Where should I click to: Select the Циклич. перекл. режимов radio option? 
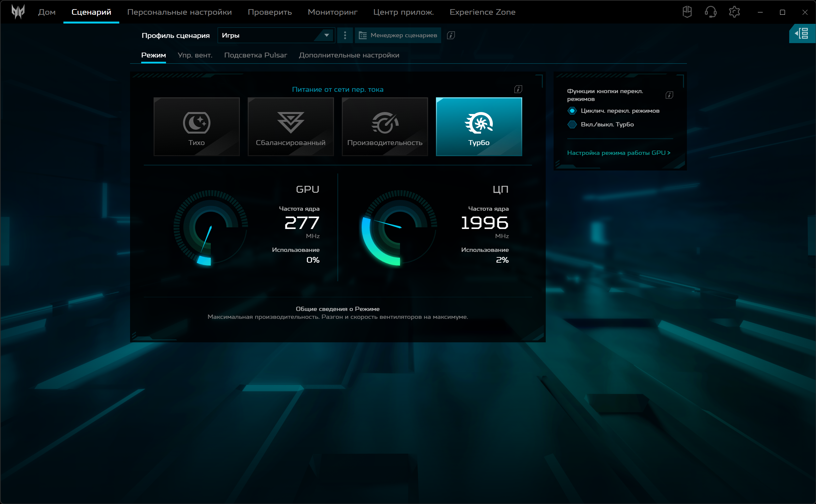572,111
